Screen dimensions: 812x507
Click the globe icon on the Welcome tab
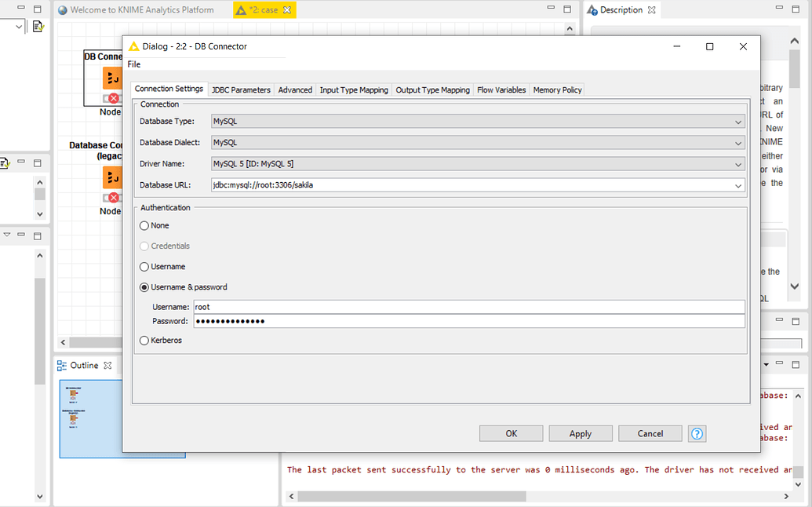point(62,9)
